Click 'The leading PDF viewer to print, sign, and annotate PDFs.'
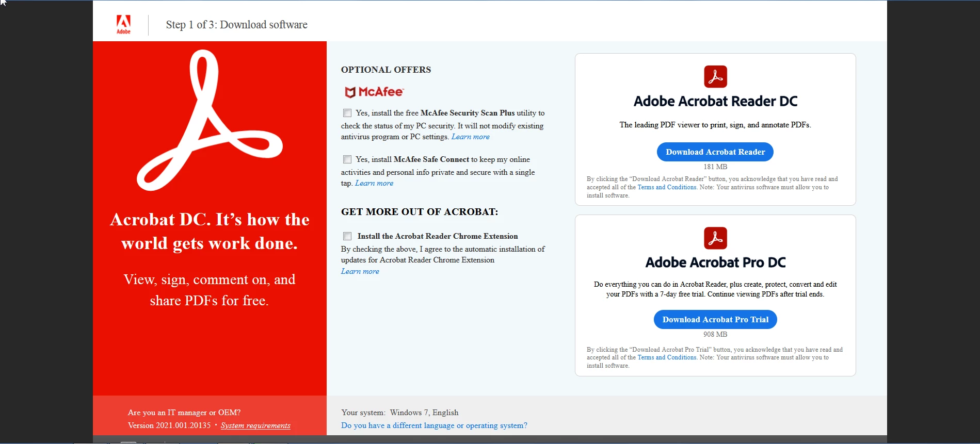This screenshot has width=980, height=444. pyautogui.click(x=715, y=125)
